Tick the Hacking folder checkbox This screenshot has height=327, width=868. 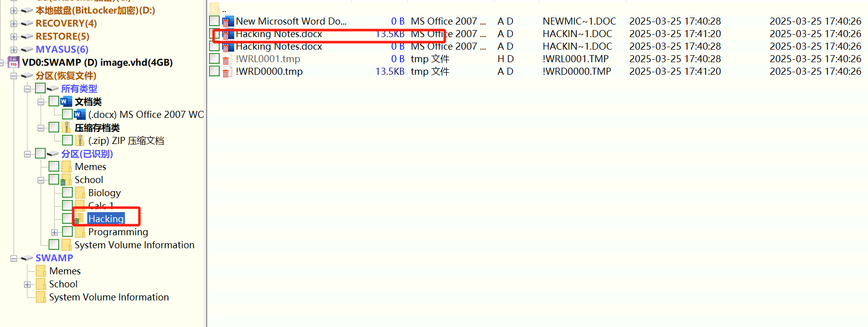[68, 218]
